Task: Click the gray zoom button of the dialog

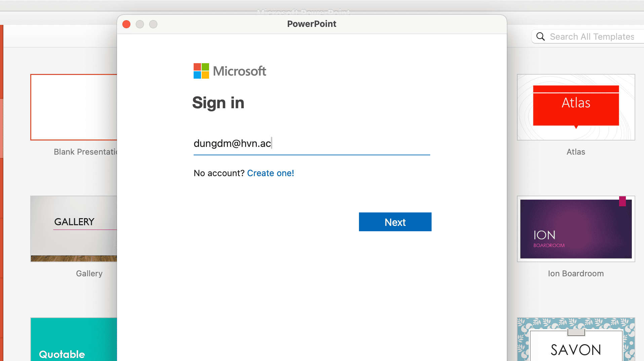Action: (x=153, y=24)
